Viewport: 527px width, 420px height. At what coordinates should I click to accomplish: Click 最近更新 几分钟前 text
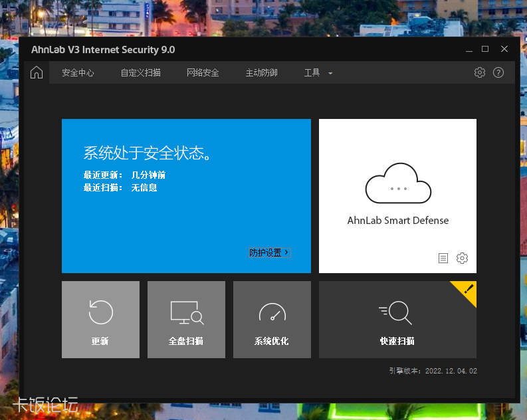pyautogui.click(x=124, y=175)
